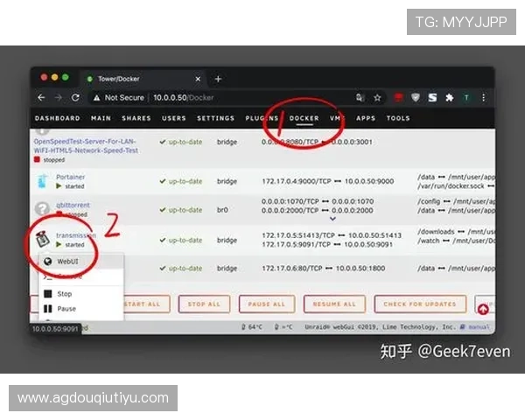Click the translate icon in address bar
The image size is (525, 420).
point(360,98)
